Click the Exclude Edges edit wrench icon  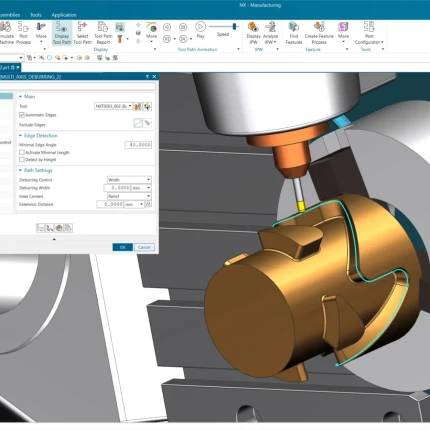click(x=147, y=123)
